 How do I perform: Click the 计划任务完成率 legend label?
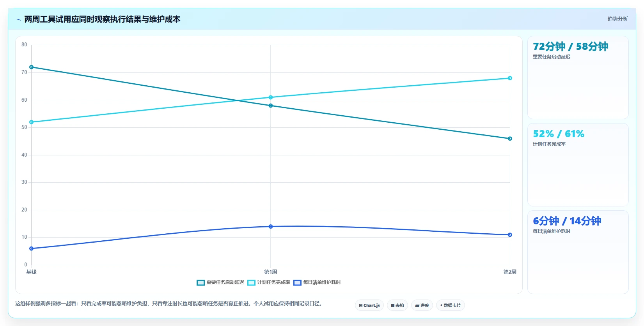coord(273,282)
